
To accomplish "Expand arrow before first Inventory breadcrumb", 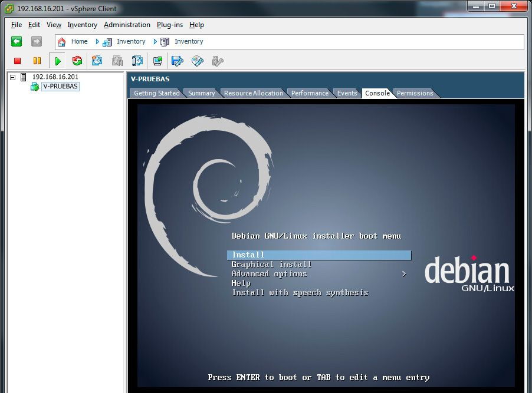I will (x=97, y=42).
